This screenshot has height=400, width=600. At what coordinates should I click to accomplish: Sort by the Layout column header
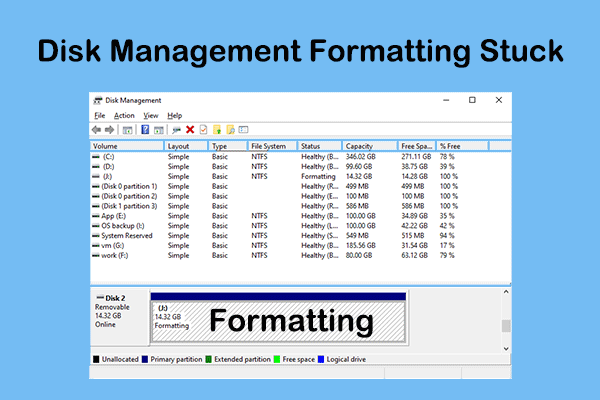(x=186, y=146)
